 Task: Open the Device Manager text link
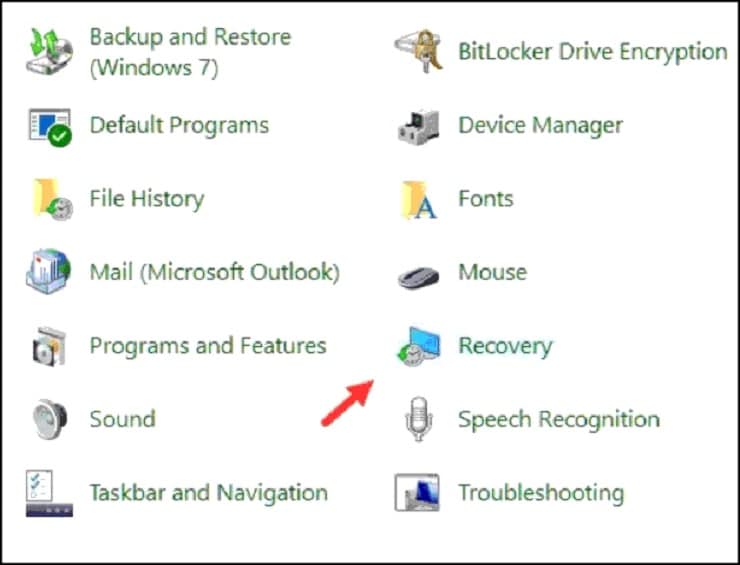(x=540, y=126)
